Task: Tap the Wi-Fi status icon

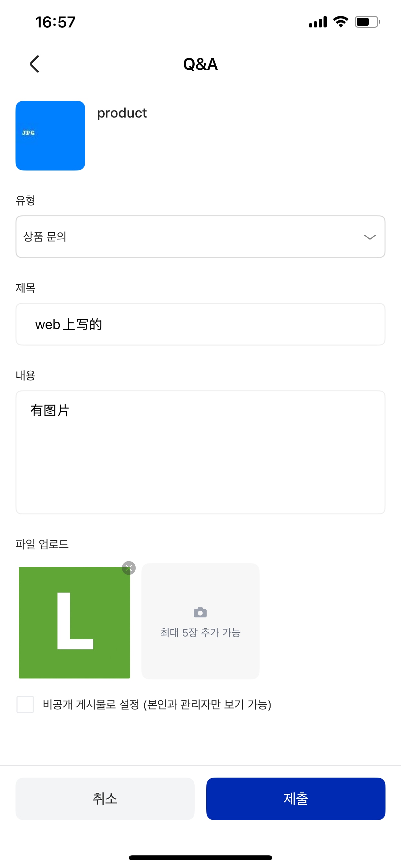Action: click(x=340, y=22)
